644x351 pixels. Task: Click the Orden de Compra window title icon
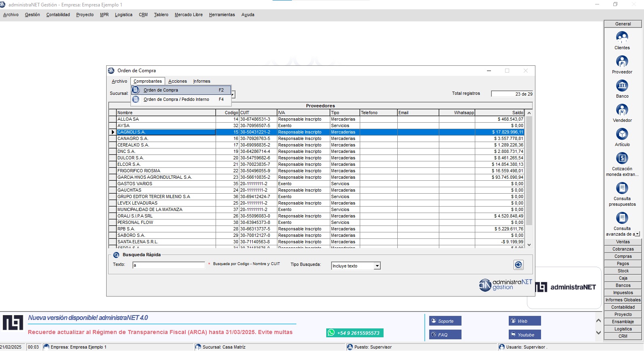click(111, 71)
